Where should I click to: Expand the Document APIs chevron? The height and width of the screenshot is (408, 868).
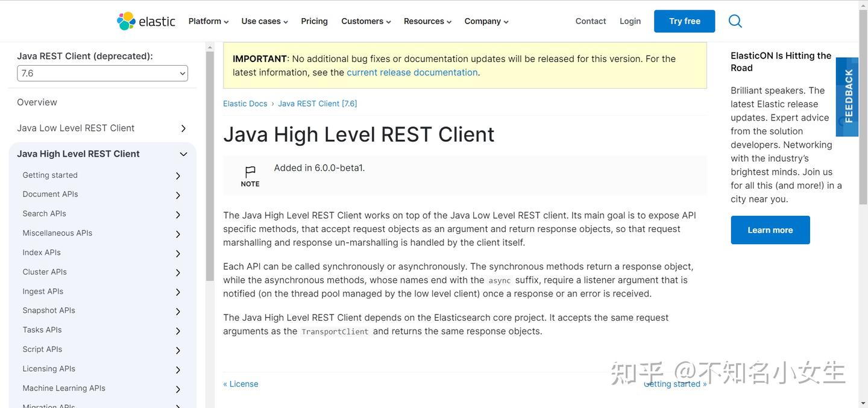178,194
